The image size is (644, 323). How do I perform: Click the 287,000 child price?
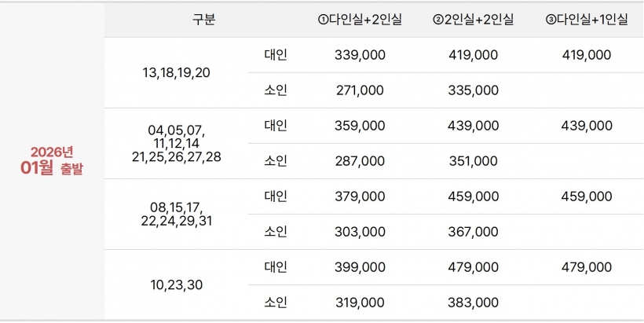360,161
